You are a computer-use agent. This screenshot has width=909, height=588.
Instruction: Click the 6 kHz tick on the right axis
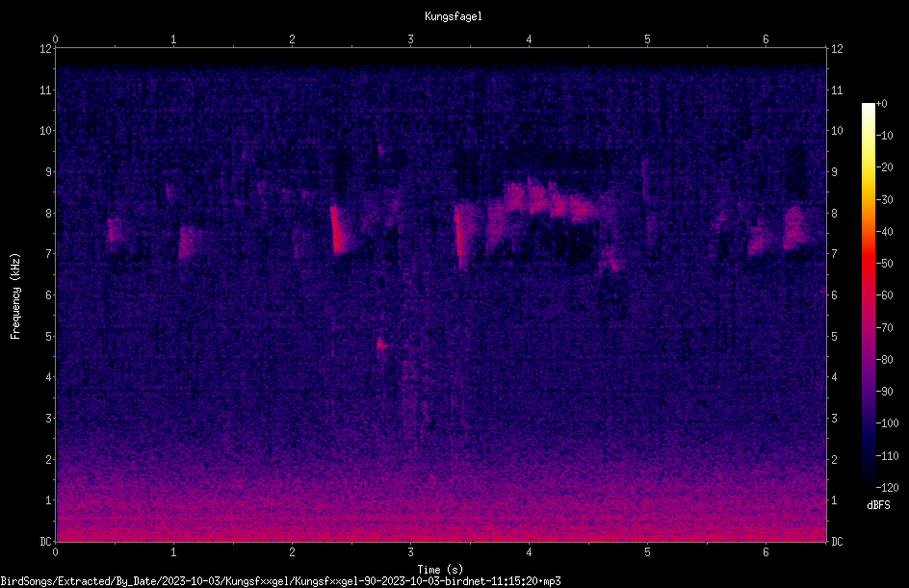coord(835,295)
